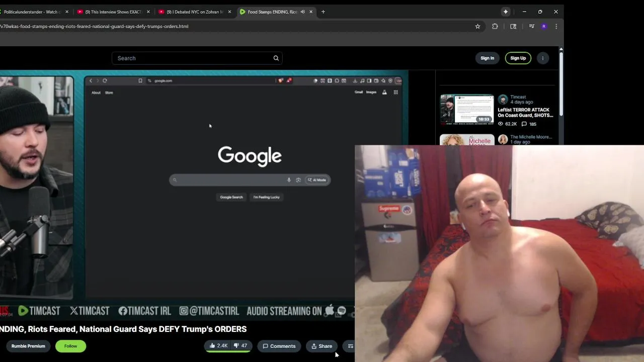Open the Comments section
The height and width of the screenshot is (362, 644).
pyautogui.click(x=279, y=346)
